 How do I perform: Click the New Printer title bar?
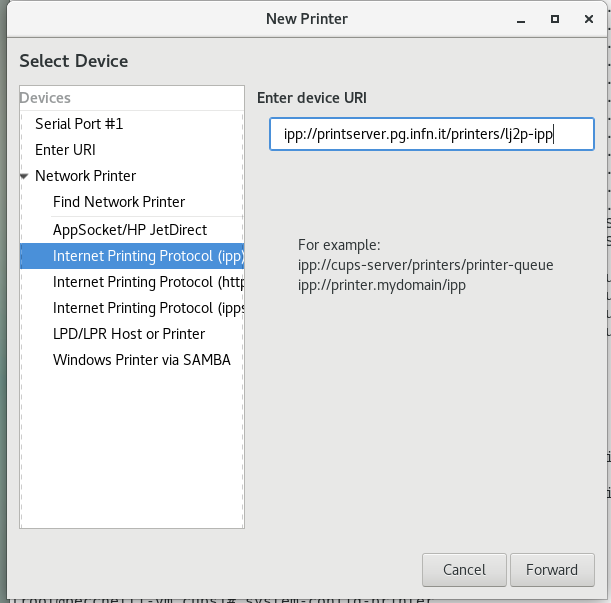coord(307,19)
